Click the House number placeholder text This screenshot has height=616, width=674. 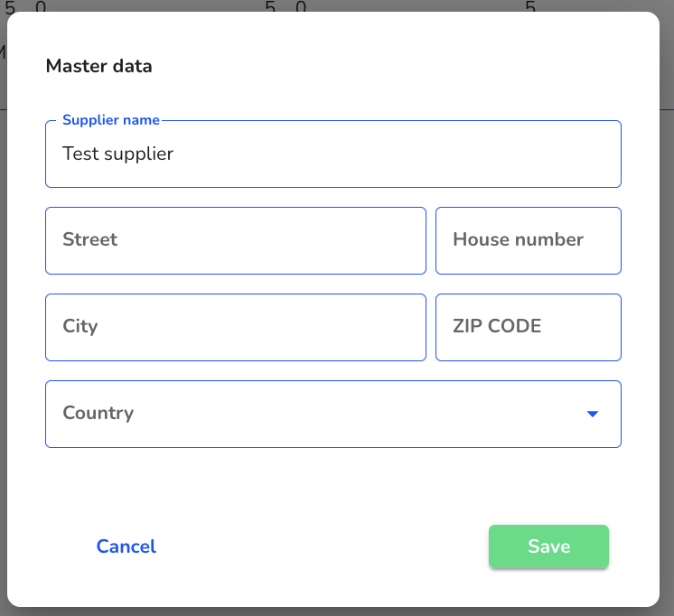[x=518, y=239]
